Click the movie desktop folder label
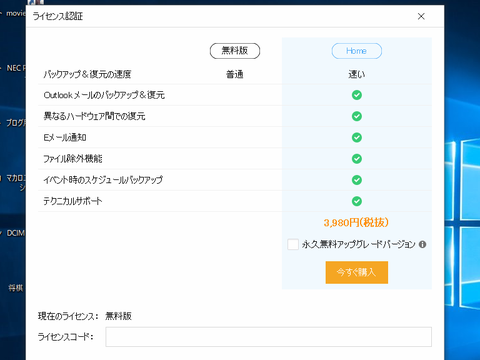480x360 pixels. [x=16, y=13]
